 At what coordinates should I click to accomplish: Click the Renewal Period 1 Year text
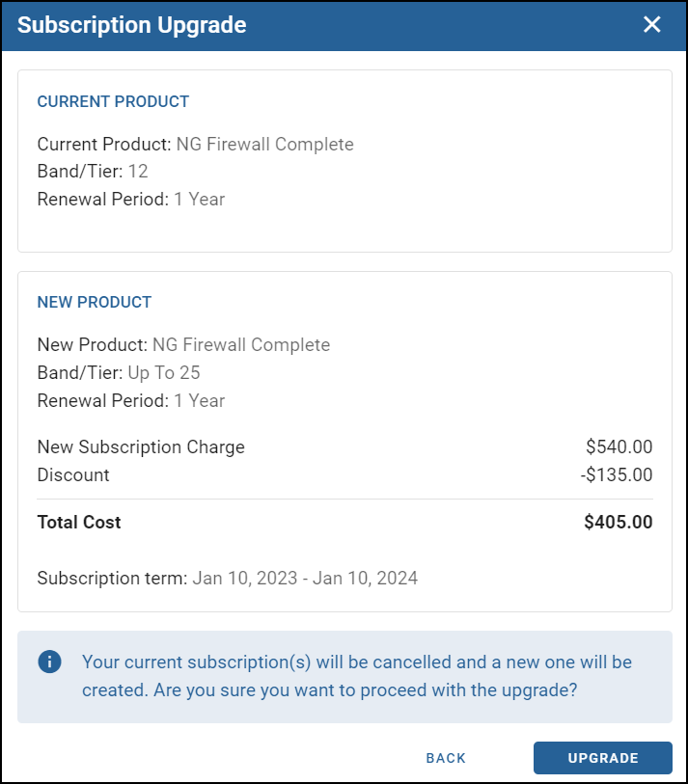coord(131,199)
